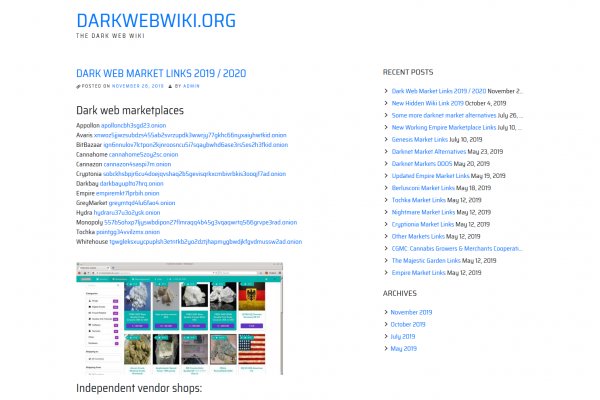The height and width of the screenshot is (400, 600).
Task: Click the chevron beside Updated Empire Market Links
Action: tap(386, 176)
